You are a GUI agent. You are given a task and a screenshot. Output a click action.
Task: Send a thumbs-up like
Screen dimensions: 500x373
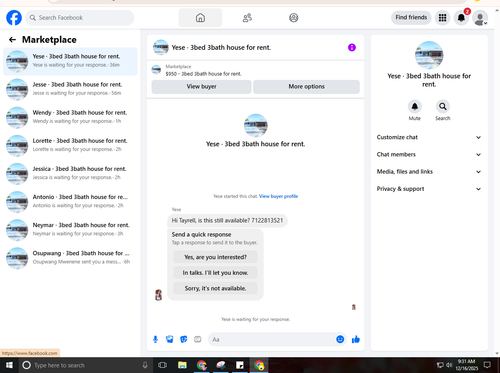pos(356,339)
